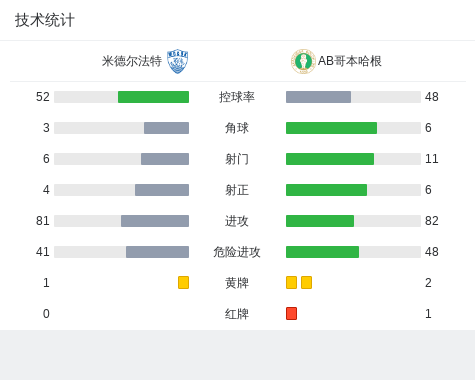Click the 技术统计 section heading
This screenshot has height=380, width=475.
45,20
